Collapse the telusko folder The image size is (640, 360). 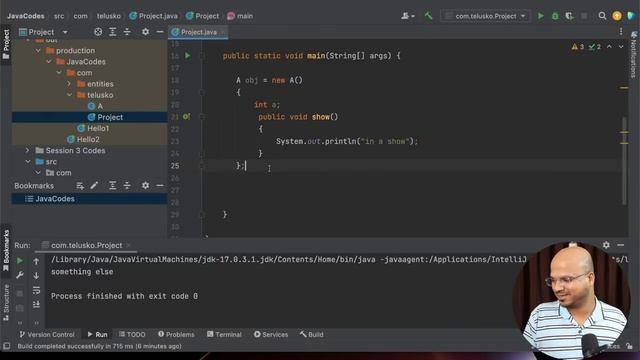[69, 95]
